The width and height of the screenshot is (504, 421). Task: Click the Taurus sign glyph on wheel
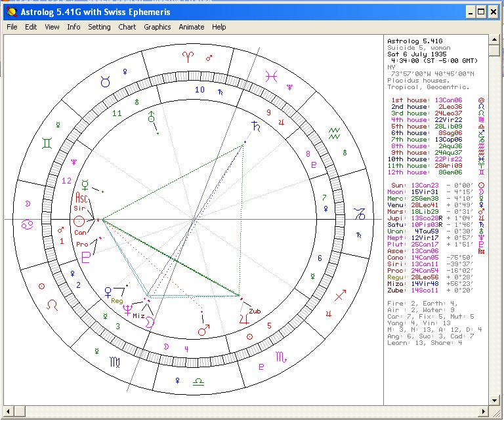106,81
